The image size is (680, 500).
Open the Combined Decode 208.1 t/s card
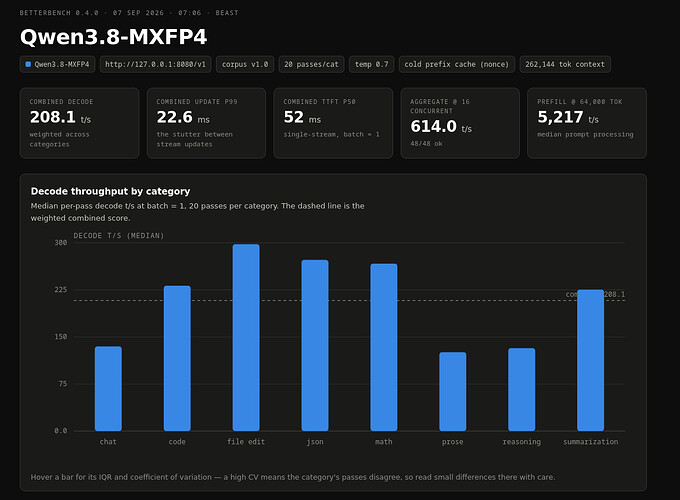tap(80, 123)
